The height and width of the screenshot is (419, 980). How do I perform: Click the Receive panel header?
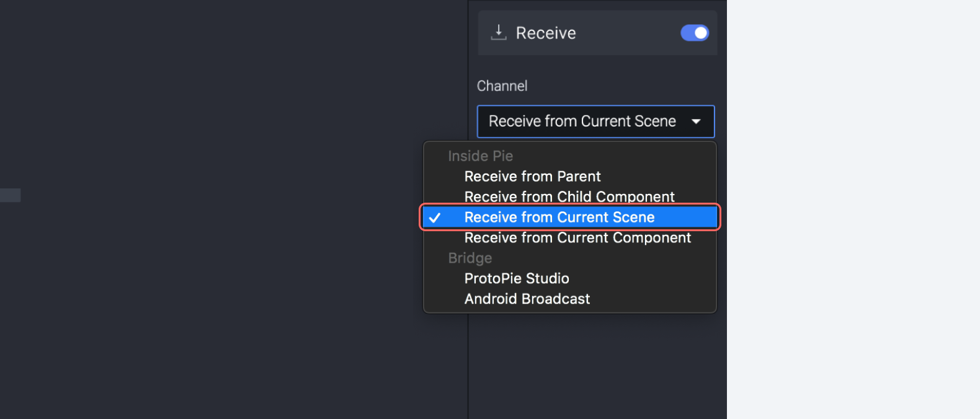546,33
